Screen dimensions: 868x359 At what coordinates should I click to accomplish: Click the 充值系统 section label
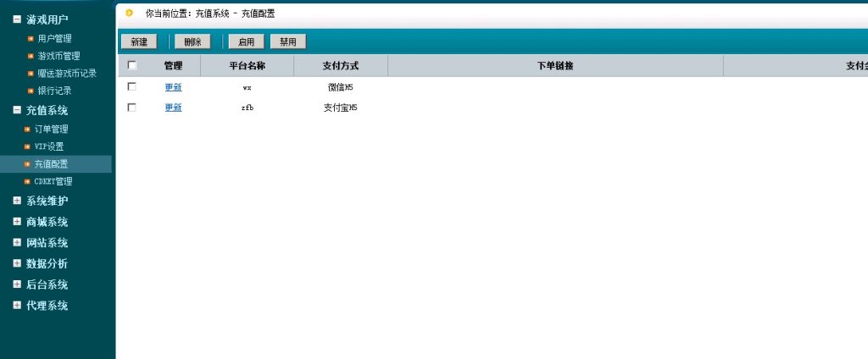click(47, 111)
